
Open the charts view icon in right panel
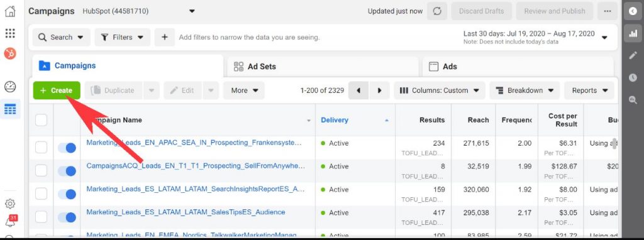point(633,33)
